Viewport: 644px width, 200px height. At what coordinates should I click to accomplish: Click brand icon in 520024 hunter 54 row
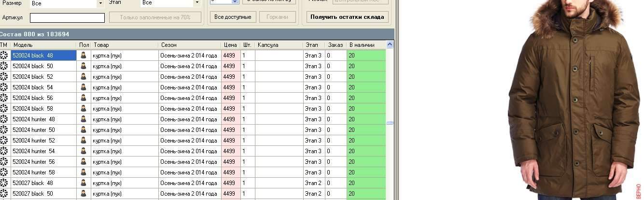(x=4, y=151)
